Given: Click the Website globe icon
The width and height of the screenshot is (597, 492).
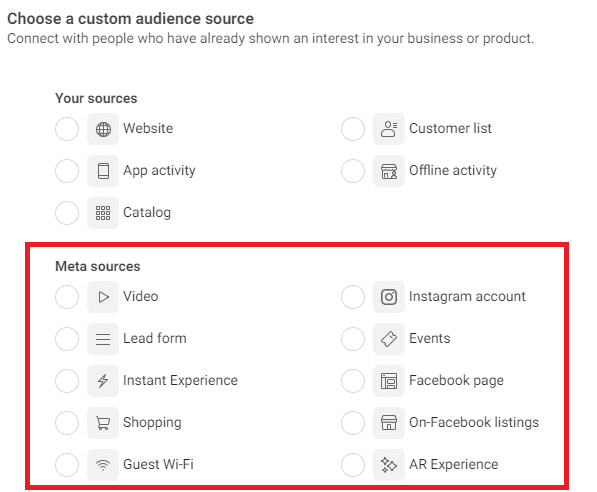Looking at the screenshot, I should pyautogui.click(x=103, y=129).
